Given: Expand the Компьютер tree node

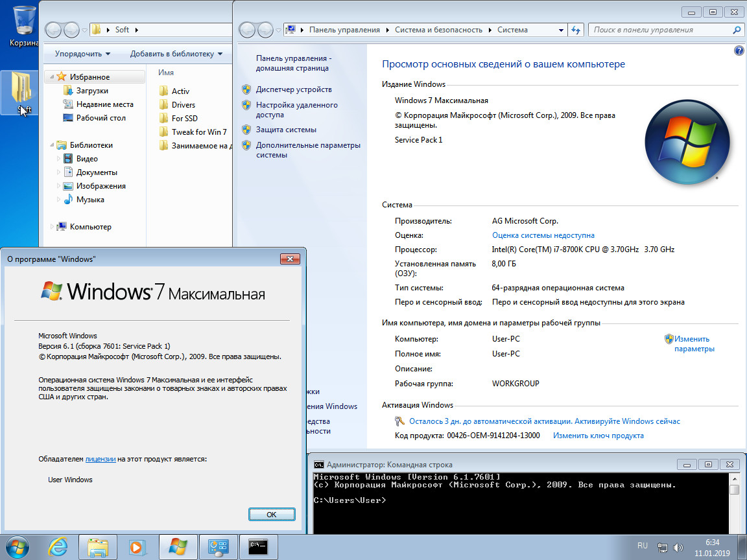Looking at the screenshot, I should [53, 227].
